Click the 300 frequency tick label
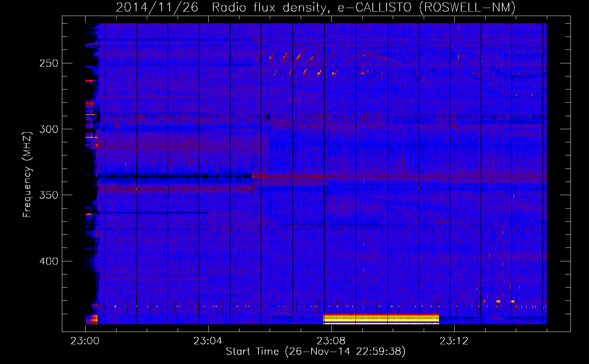Viewport: 589px width, 364px height. coord(49,129)
